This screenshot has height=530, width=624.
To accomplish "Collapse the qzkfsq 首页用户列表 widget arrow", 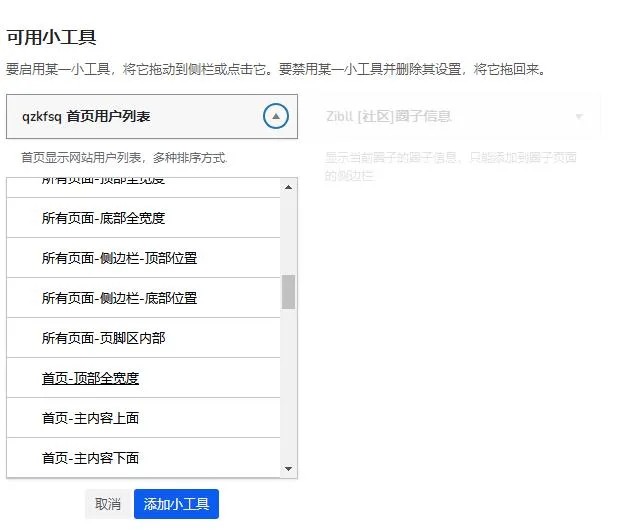I will click(x=276, y=117).
